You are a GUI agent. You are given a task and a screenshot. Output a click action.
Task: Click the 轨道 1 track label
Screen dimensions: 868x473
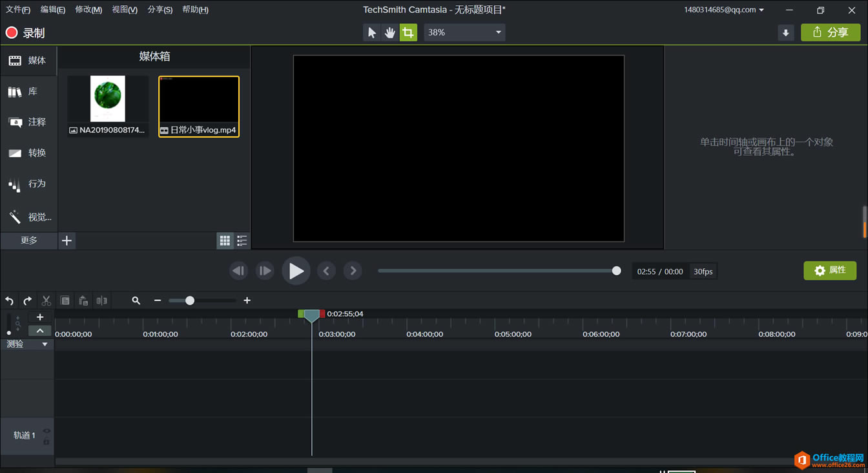pos(25,436)
